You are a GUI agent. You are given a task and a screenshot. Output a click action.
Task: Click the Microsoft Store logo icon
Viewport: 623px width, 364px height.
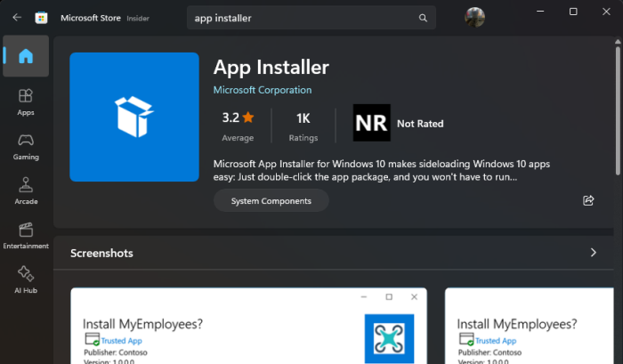tap(41, 17)
